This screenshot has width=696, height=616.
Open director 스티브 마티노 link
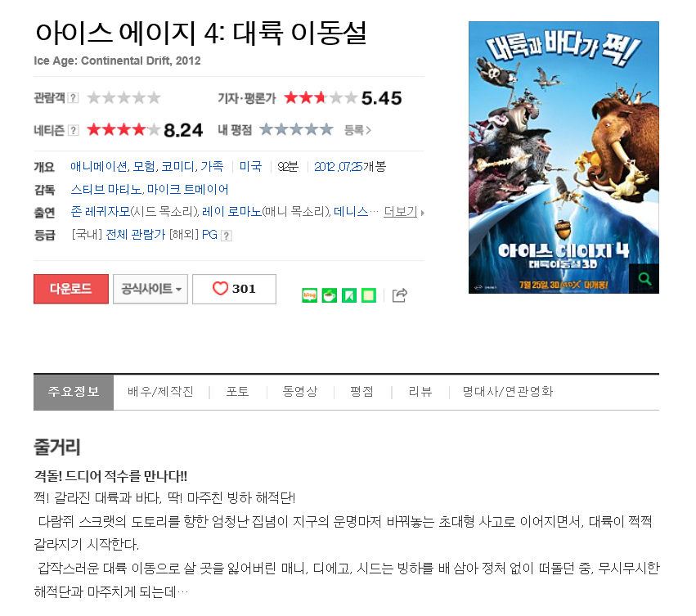pos(106,190)
